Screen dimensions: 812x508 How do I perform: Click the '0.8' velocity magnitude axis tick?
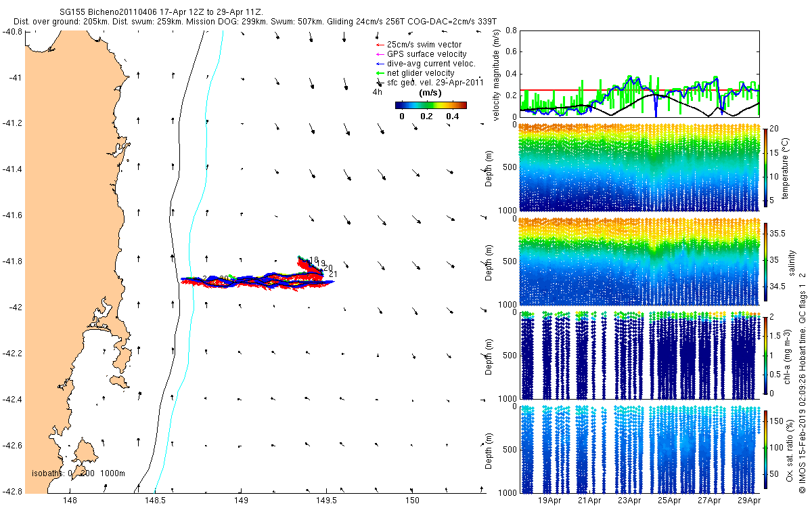click(511, 31)
